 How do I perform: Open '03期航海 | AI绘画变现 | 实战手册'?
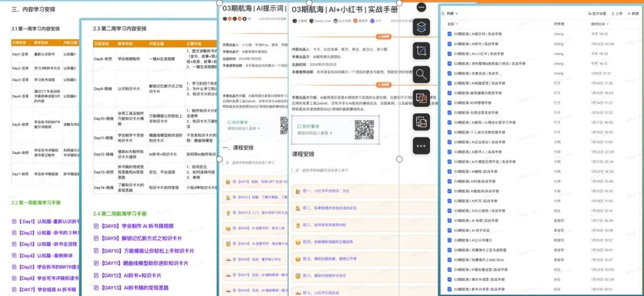pyautogui.click(x=479, y=83)
